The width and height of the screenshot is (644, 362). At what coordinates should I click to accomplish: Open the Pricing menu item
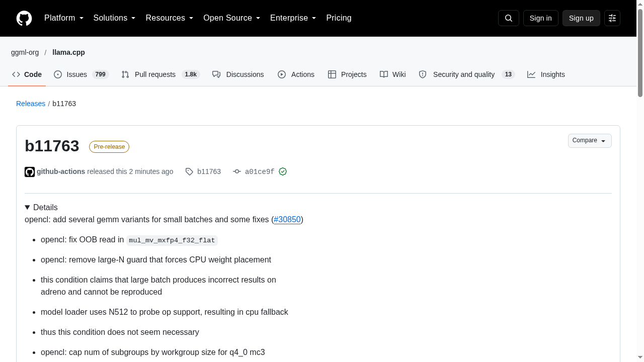[339, 18]
